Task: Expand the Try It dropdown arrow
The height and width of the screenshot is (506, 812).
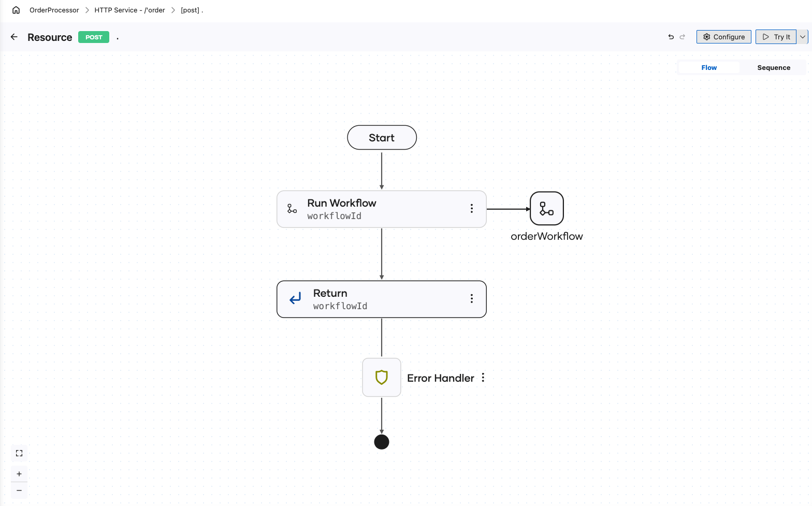Action: pos(802,37)
